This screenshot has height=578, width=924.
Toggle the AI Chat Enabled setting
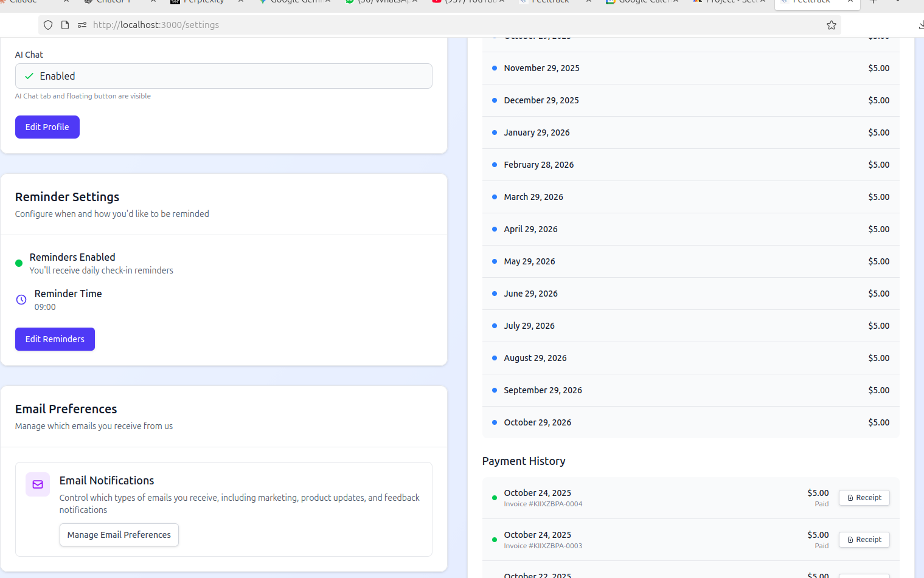[223, 76]
